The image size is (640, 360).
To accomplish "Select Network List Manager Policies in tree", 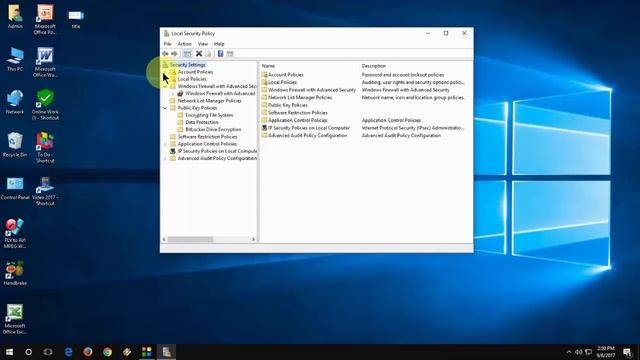I will (x=209, y=101).
